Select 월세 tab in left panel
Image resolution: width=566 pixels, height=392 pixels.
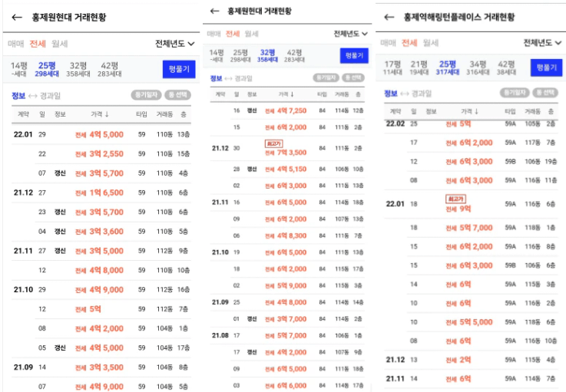coord(60,44)
